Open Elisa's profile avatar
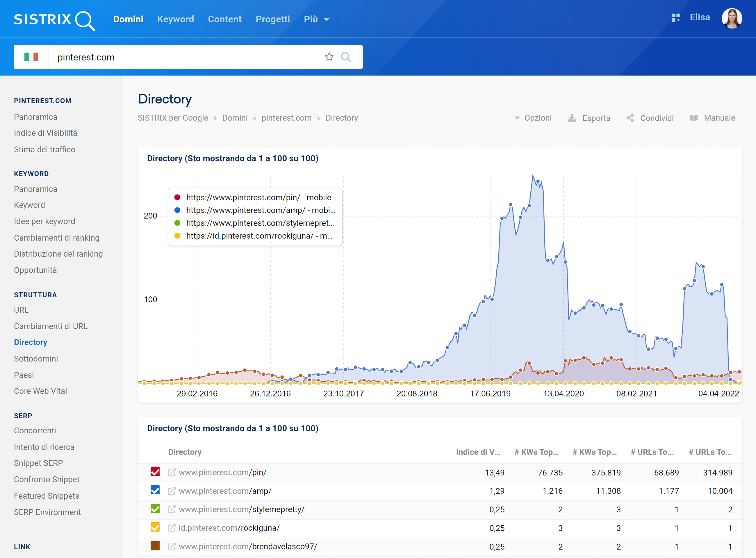The width and height of the screenshot is (756, 558). point(732,18)
